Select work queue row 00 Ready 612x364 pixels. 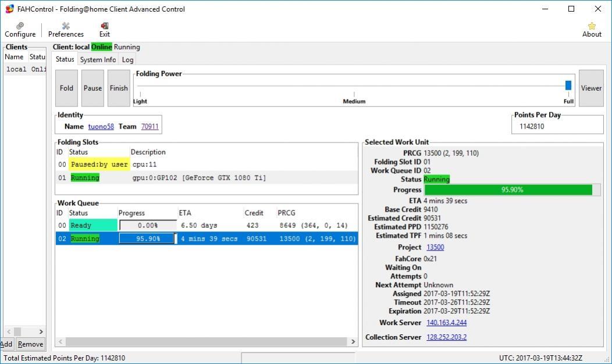[x=207, y=225]
